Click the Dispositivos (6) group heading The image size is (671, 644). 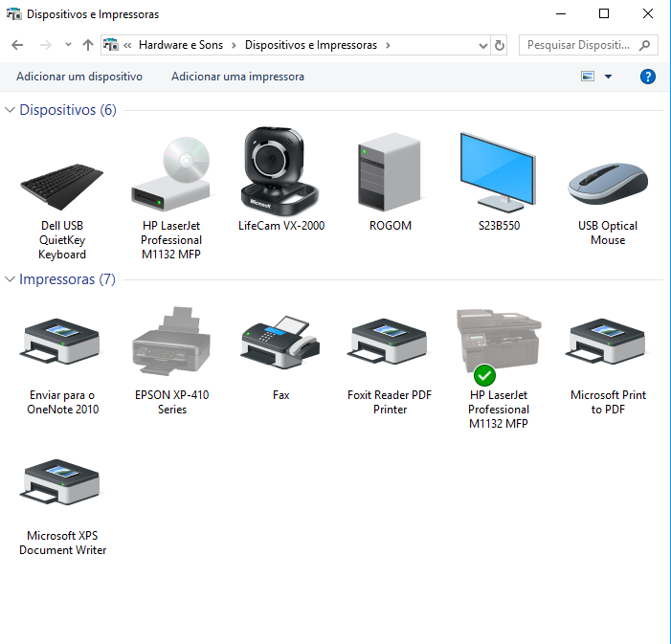click(x=68, y=110)
